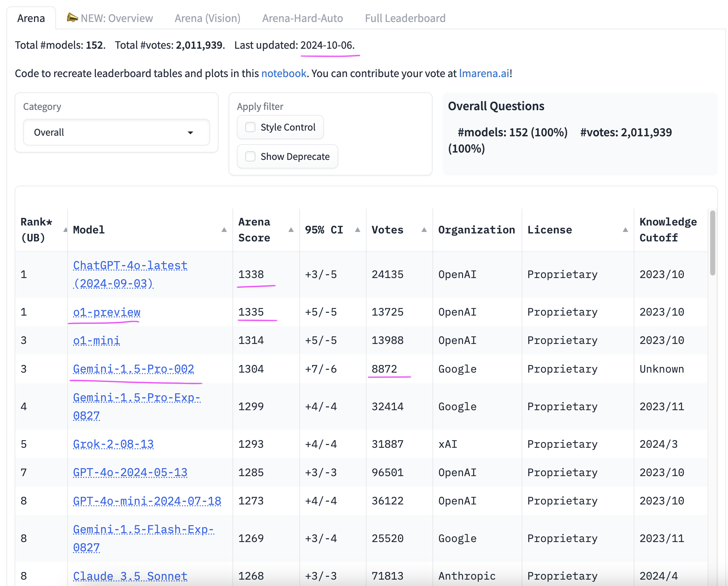728x586 pixels.
Task: Click the megaphone icon on Overview tab
Action: click(72, 17)
